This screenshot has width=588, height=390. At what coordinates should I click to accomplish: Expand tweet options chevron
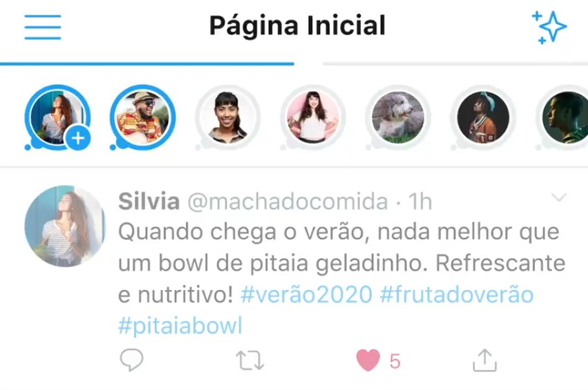point(559,197)
